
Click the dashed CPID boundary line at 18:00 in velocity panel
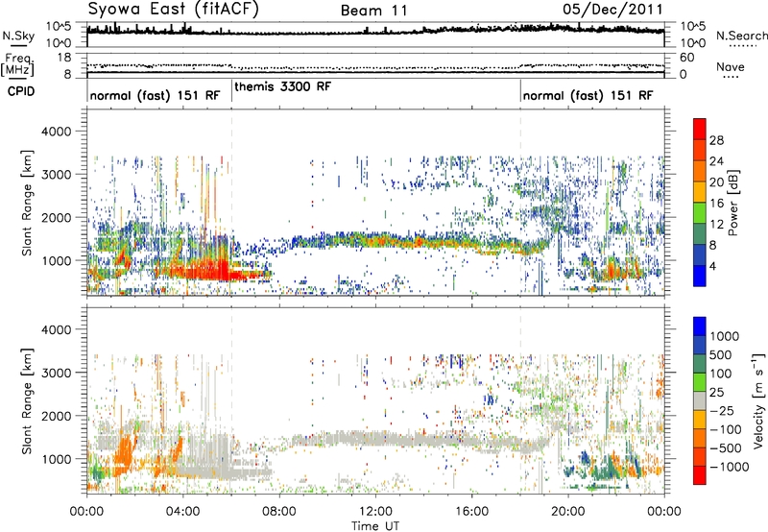click(x=520, y=399)
